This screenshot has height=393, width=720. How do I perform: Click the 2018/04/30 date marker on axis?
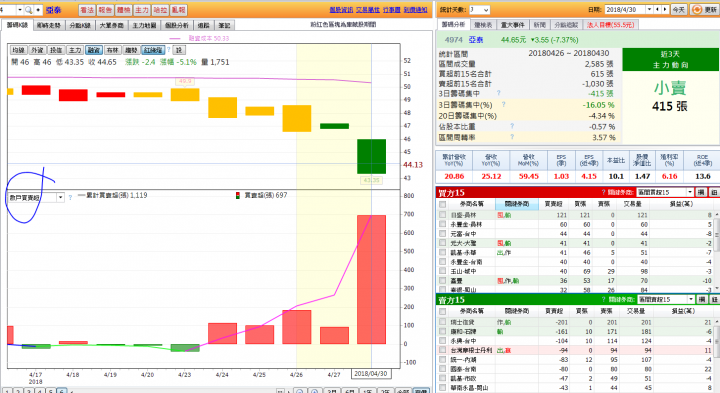(371, 374)
